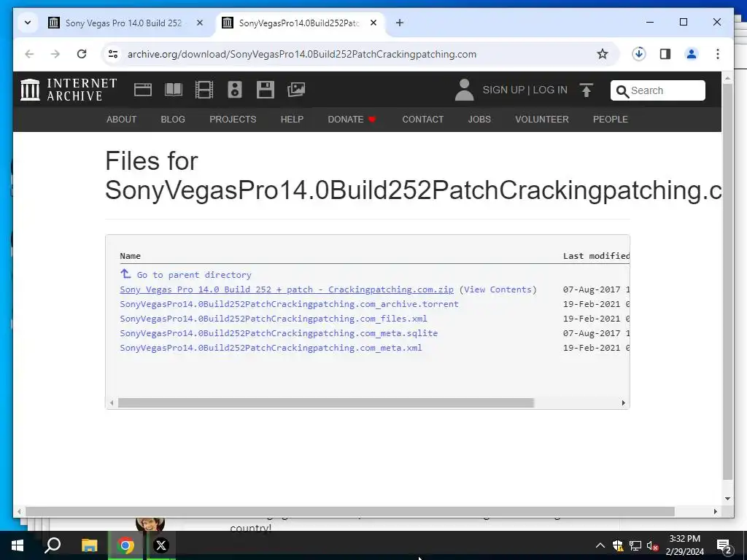
Task: View site information icon in address bar
Action: 113,54
